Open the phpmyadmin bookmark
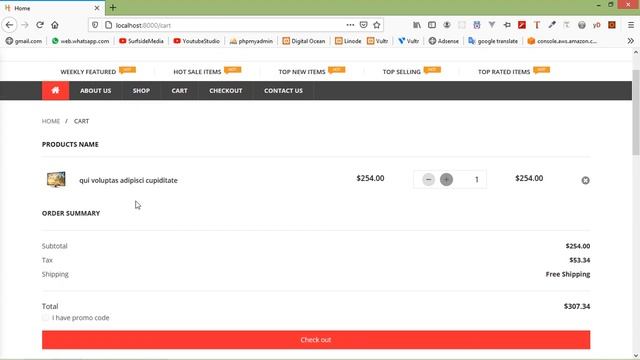Viewport: 640px width, 360px height. (251, 41)
